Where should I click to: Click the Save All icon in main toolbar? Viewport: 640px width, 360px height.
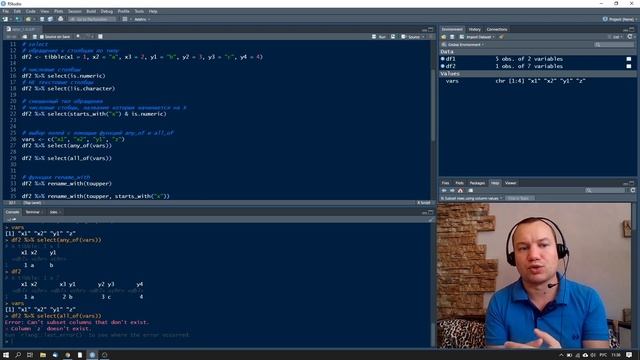[50, 19]
